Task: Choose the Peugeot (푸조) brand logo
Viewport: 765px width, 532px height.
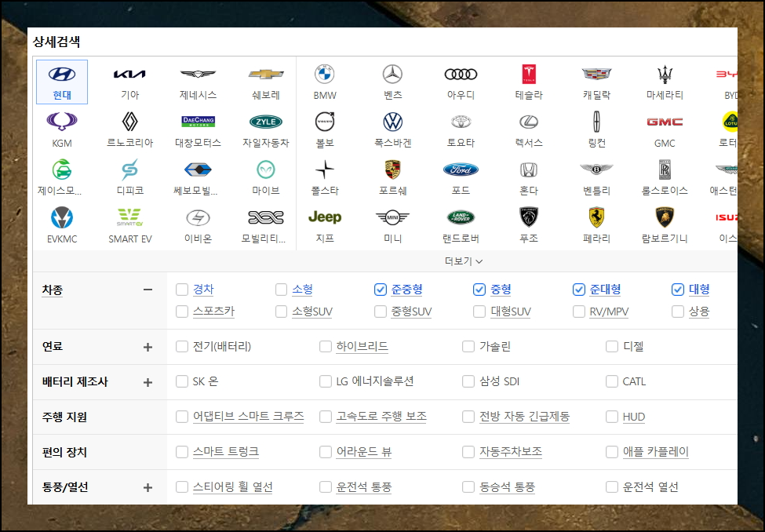Action: 529,217
